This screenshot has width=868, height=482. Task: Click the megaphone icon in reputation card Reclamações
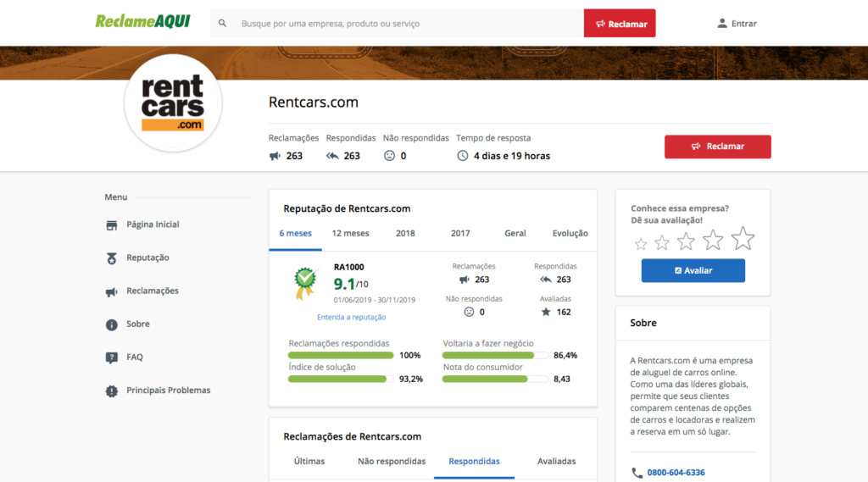tap(464, 280)
